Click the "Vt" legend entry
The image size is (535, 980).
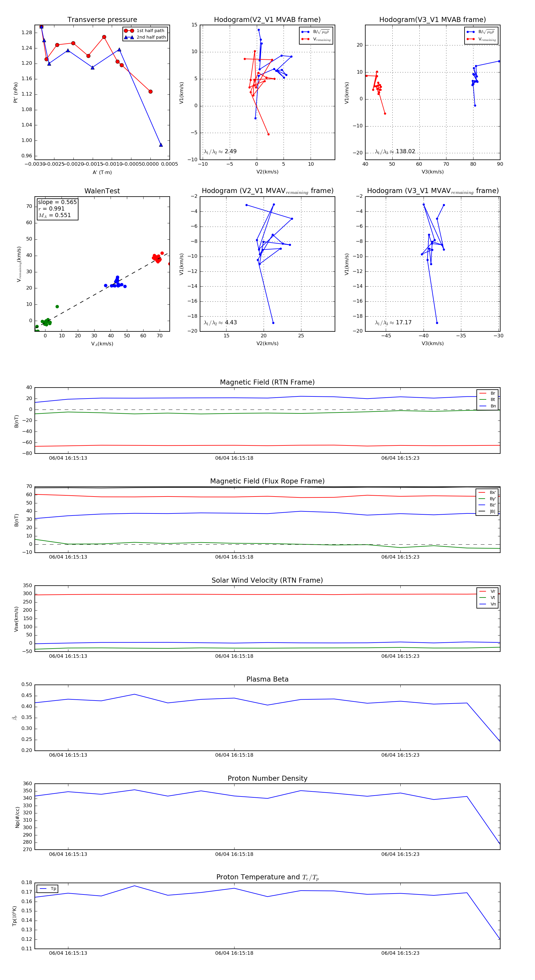487,598
